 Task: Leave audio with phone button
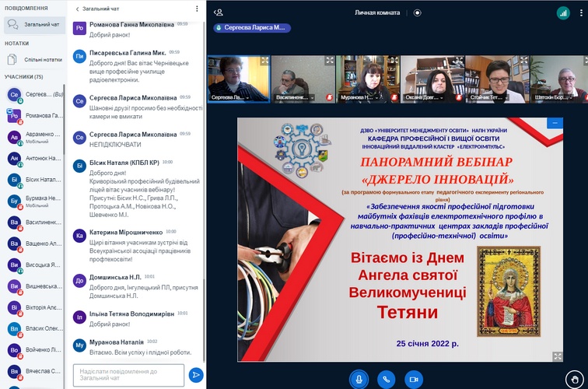click(x=387, y=380)
